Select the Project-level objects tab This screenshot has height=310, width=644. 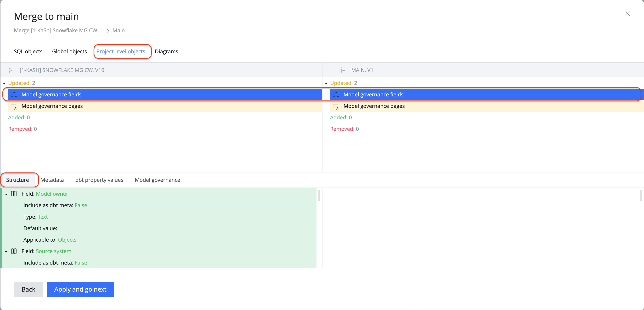coord(121,51)
